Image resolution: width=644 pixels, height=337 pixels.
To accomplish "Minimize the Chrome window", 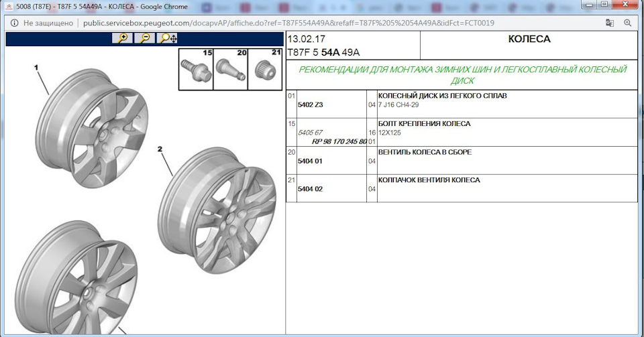I will (590, 4).
